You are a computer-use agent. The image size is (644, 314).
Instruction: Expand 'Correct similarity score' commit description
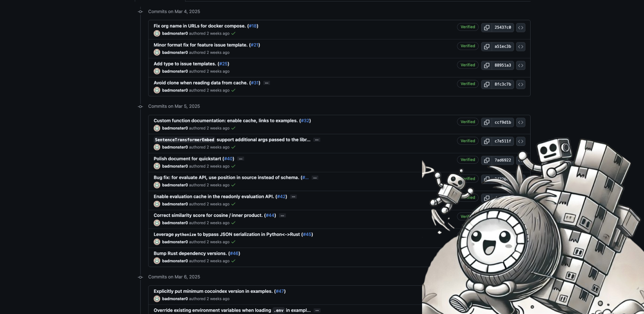[x=282, y=215]
